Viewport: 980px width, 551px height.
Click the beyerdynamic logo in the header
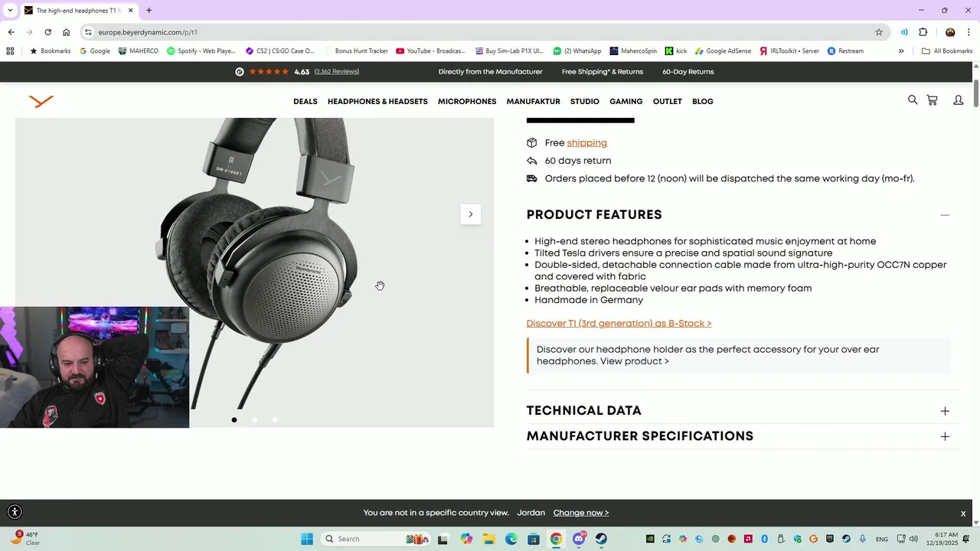point(41,101)
